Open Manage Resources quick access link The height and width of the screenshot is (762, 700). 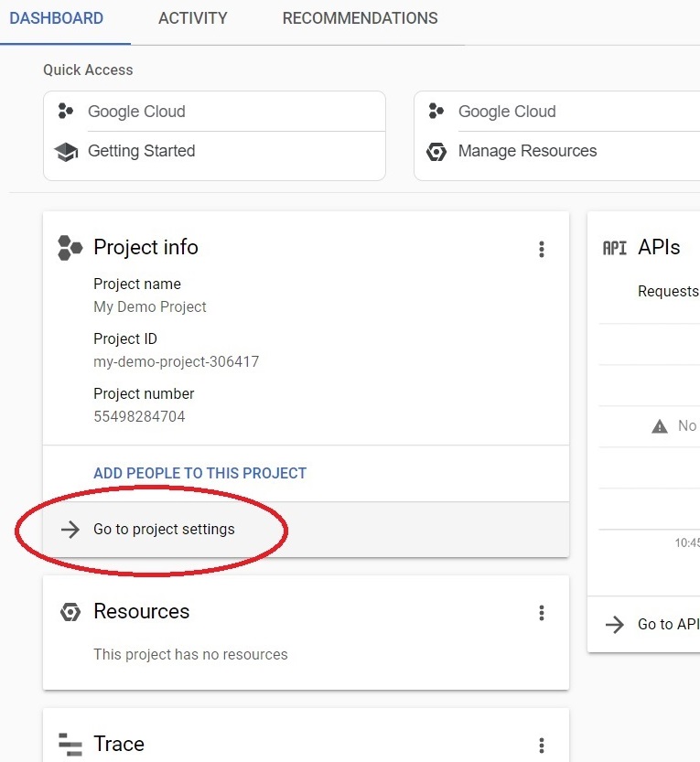[527, 151]
